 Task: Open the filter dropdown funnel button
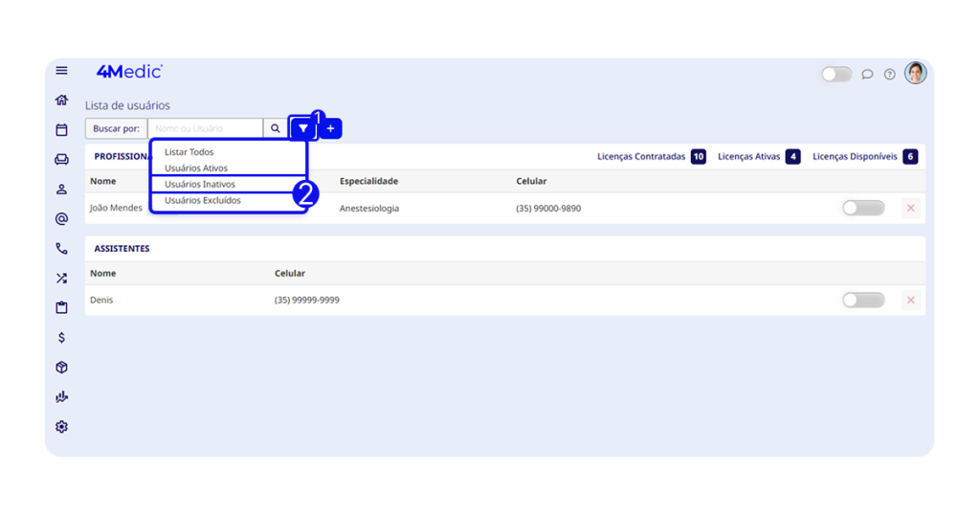(x=302, y=128)
